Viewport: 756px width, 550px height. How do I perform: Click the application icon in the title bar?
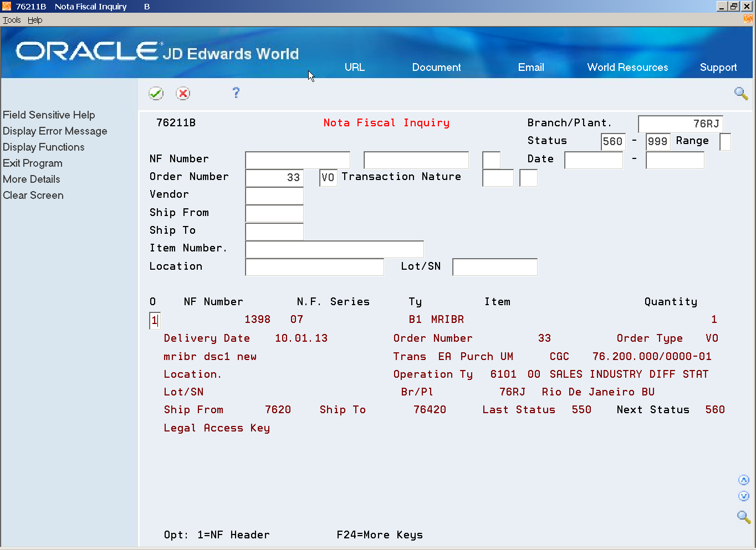[7, 6]
